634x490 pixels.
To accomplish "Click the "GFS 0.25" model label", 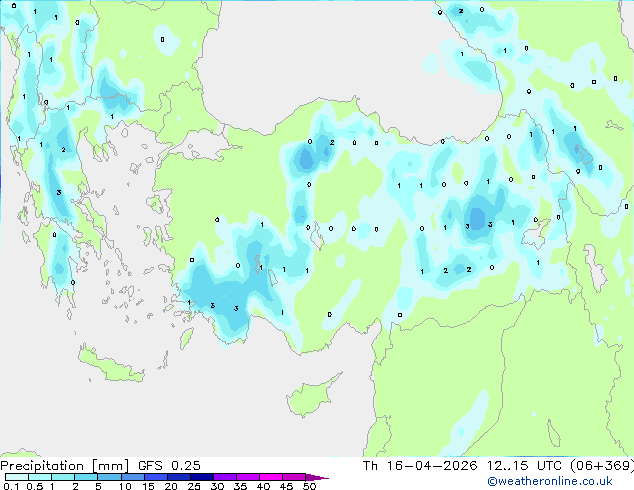I will (169, 466).
